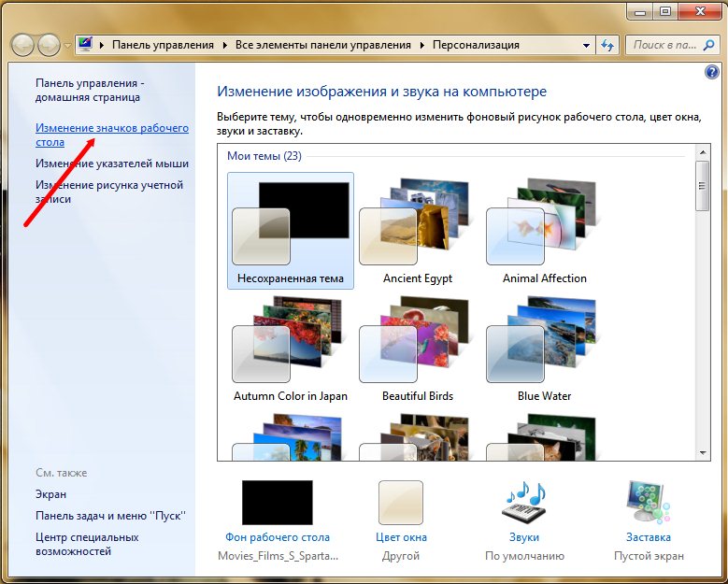The height and width of the screenshot is (584, 728).
Task: Click the Control Panel icon in address bar
Action: 86,45
